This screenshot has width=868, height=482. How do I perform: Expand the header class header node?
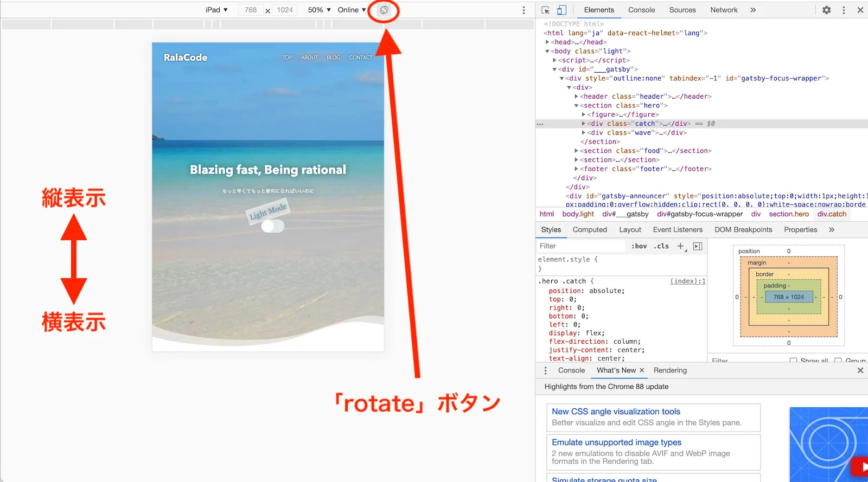[x=576, y=97]
